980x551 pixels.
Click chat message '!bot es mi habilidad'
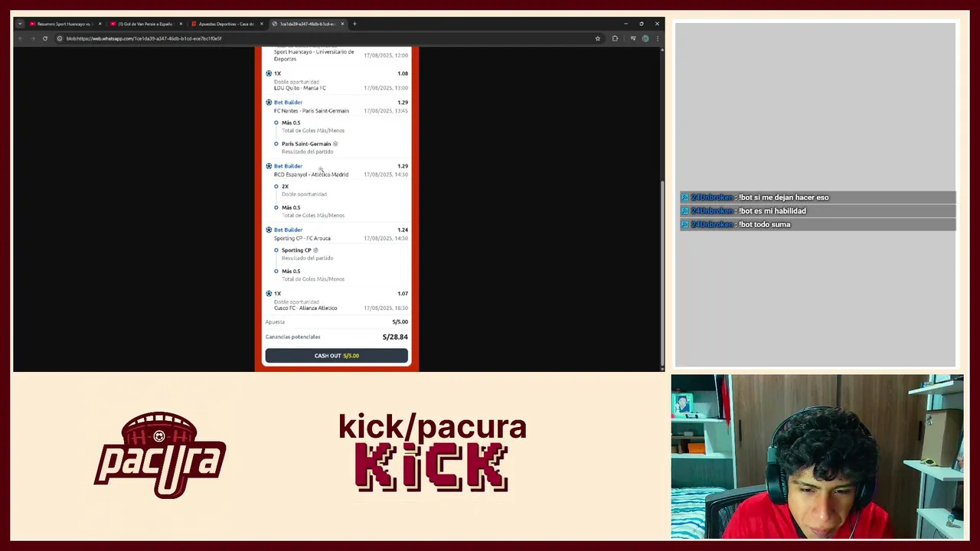[772, 210]
